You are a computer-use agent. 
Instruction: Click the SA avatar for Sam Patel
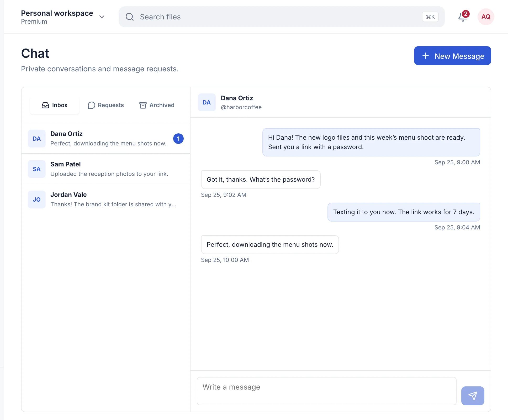(x=37, y=169)
